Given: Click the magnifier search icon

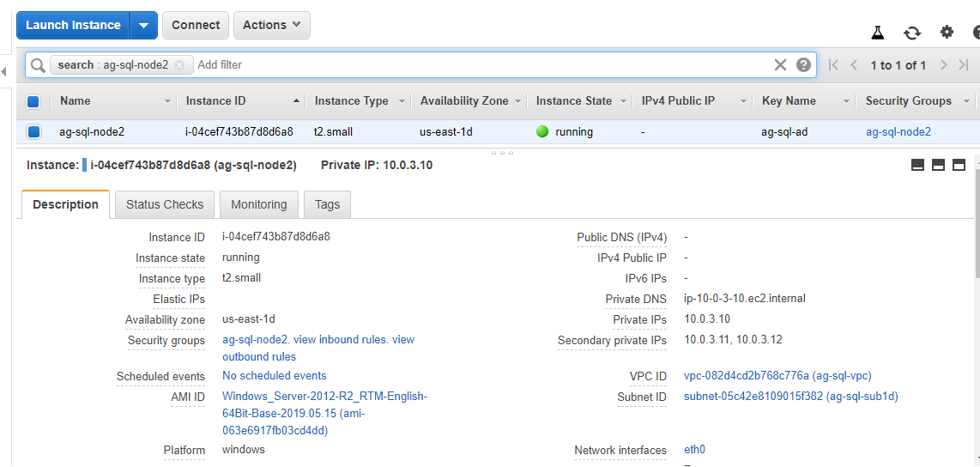Looking at the screenshot, I should (38, 65).
